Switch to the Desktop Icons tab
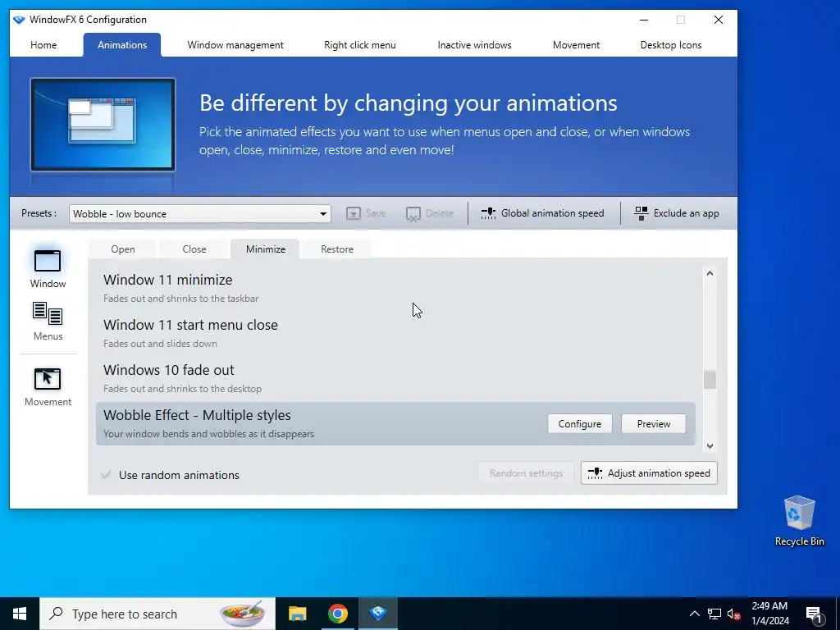This screenshot has height=630, width=840. point(671,45)
